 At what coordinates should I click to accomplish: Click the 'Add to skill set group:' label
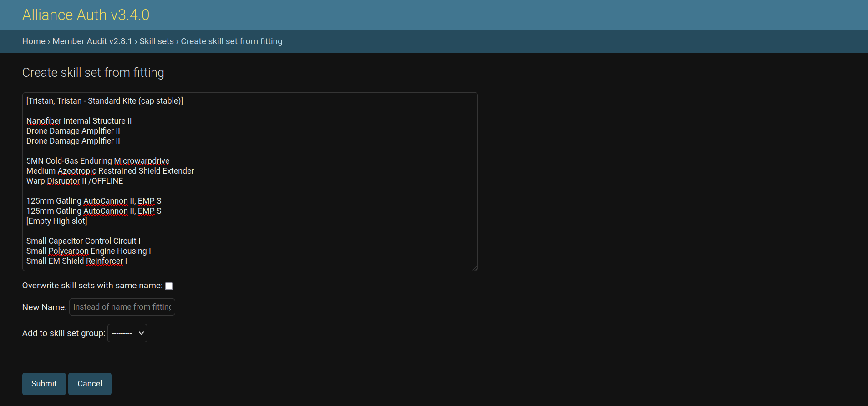coord(64,333)
